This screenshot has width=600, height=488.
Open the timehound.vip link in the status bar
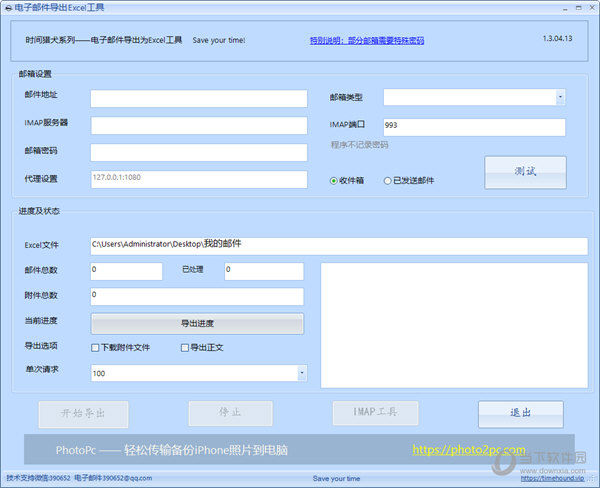click(552, 478)
